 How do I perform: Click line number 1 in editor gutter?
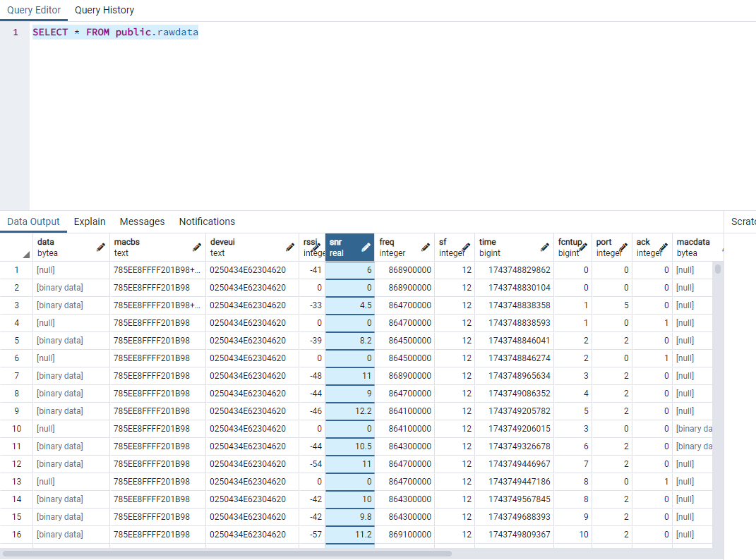tap(16, 32)
